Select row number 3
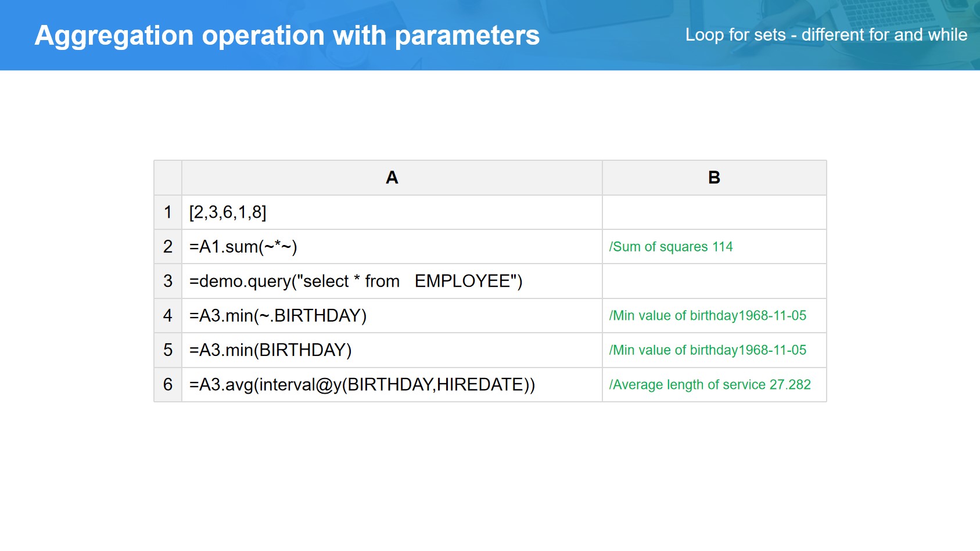This screenshot has height=551, width=980. (x=168, y=281)
